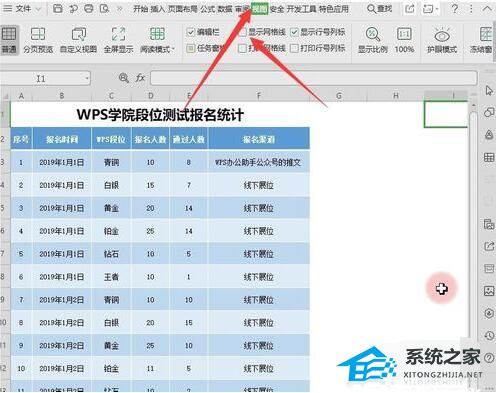
Task: Select the 分页预览 page break preview
Action: [x=38, y=41]
